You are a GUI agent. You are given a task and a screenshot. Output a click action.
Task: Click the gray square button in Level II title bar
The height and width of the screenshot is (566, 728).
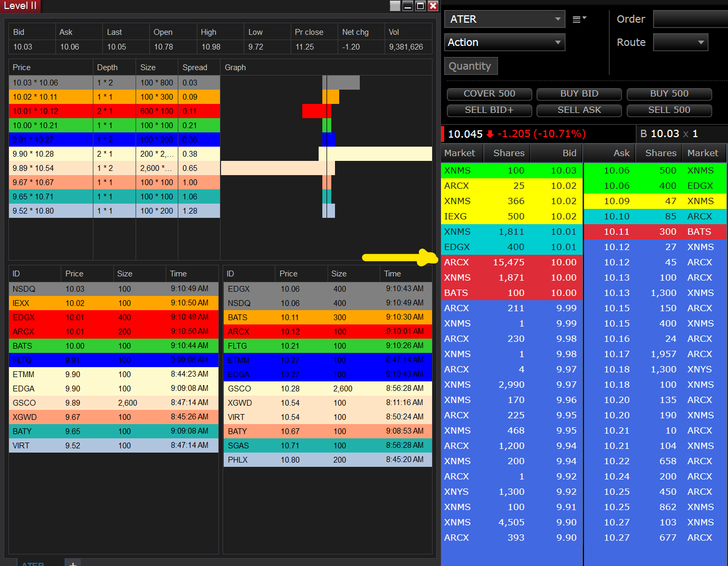pos(395,6)
